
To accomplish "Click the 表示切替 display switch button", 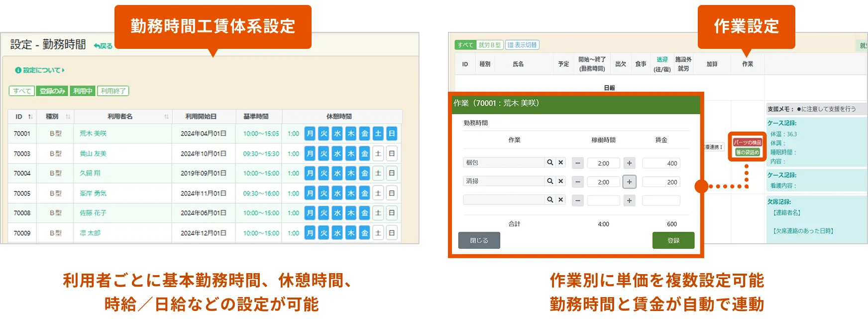I will point(522,45).
